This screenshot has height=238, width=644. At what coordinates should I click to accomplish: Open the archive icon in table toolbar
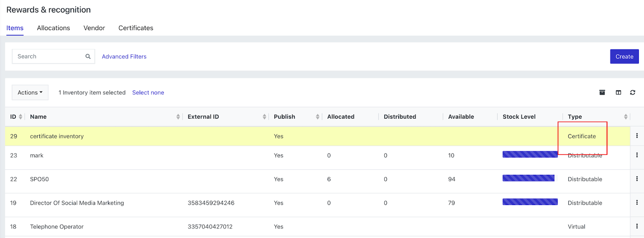coord(602,92)
